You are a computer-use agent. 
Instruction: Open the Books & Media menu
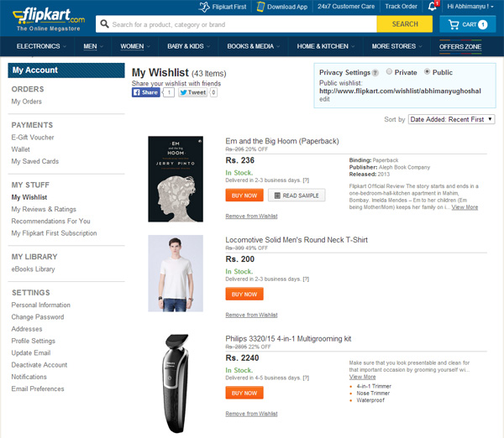pyautogui.click(x=254, y=46)
